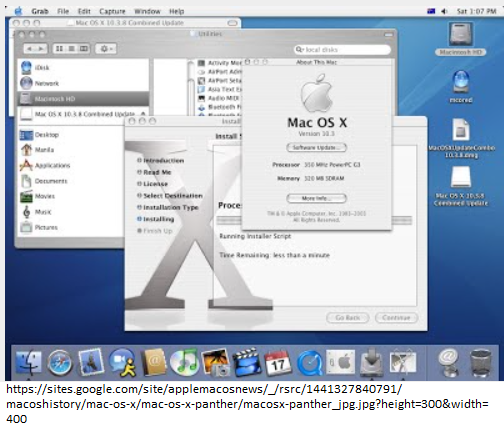Open the Help menu

177,11
